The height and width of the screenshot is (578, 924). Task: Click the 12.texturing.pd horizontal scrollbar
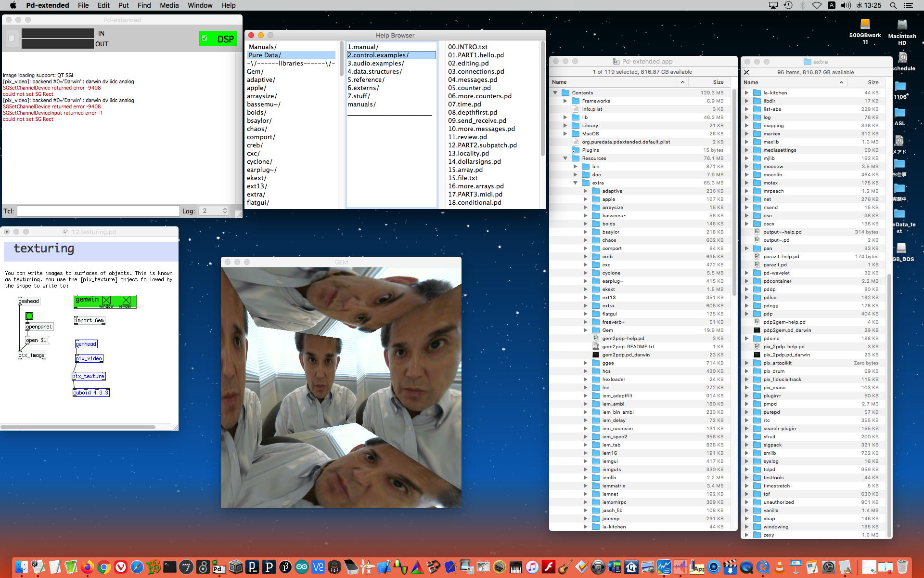[78, 427]
